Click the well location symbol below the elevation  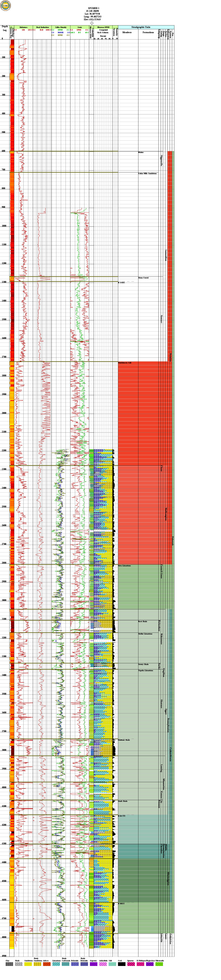[x=92, y=23]
